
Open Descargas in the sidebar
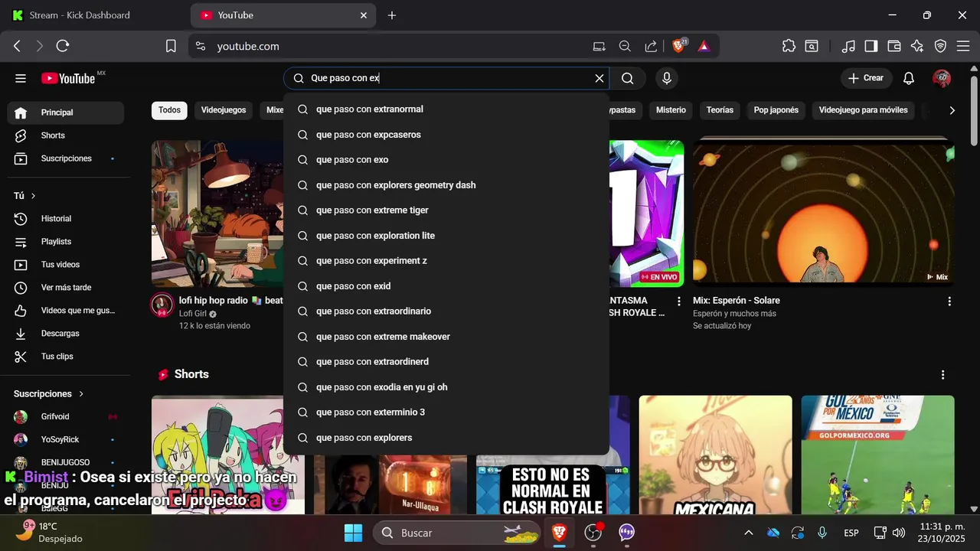pyautogui.click(x=66, y=334)
